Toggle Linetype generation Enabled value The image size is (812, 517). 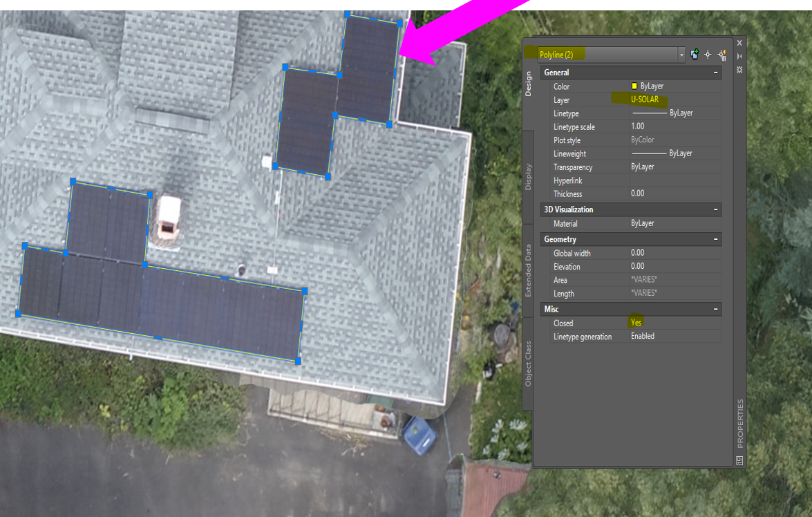[674, 336]
